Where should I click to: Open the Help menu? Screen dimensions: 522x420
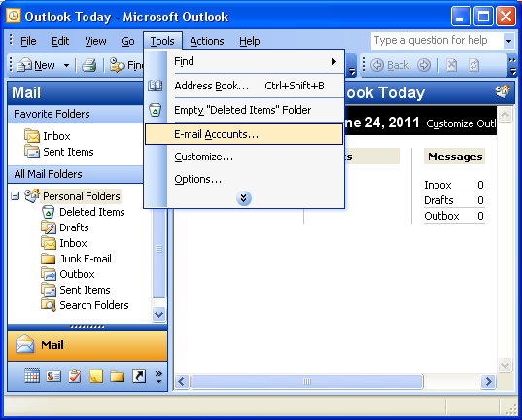click(250, 41)
